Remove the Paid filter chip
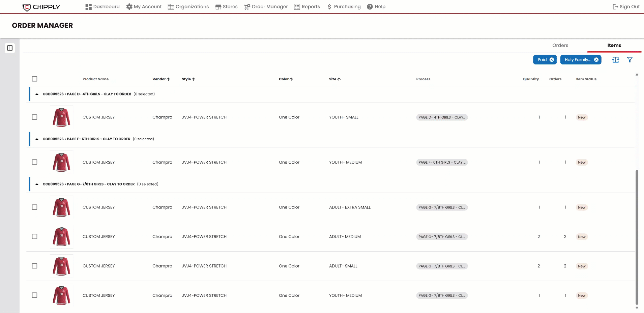The height and width of the screenshot is (313, 644). click(552, 60)
